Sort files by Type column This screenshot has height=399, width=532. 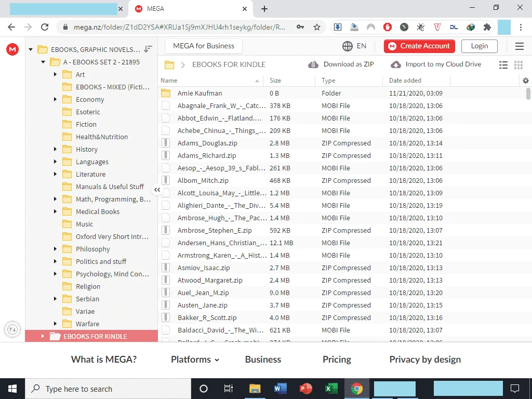click(328, 81)
